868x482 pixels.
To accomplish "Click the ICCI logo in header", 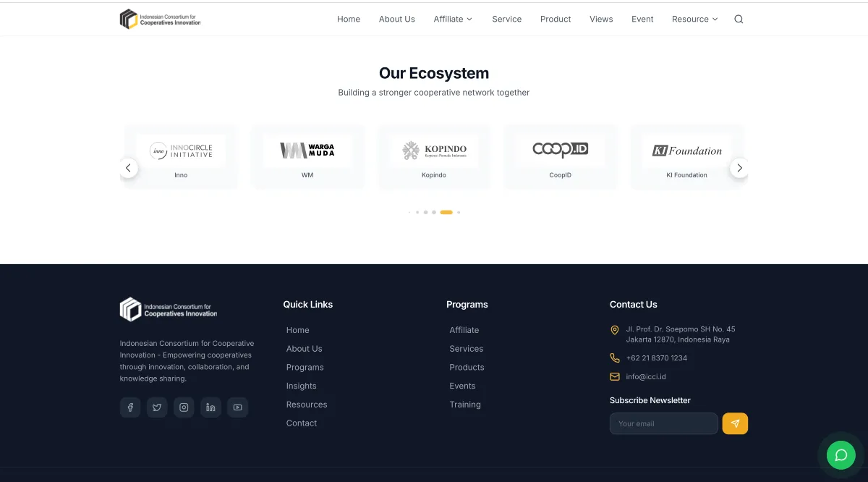I will 161,19.
